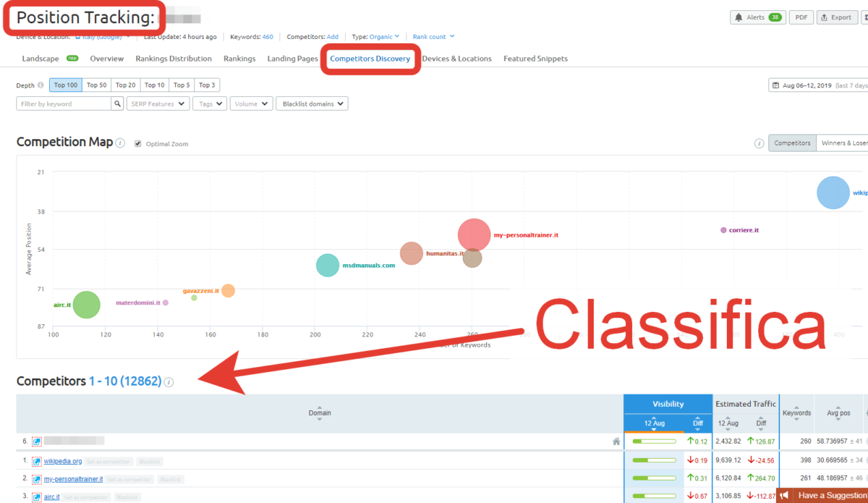Select Top 100 depth option
Screen dimensions: 868x503
[66, 85]
